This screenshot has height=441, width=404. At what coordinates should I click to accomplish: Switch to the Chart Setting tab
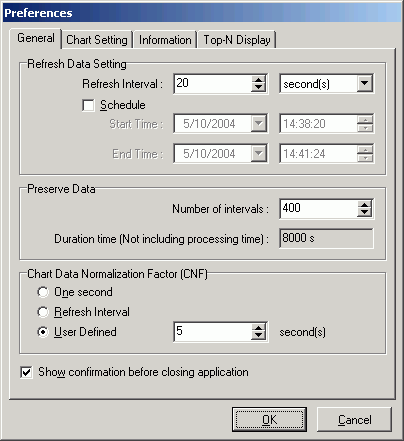click(97, 40)
